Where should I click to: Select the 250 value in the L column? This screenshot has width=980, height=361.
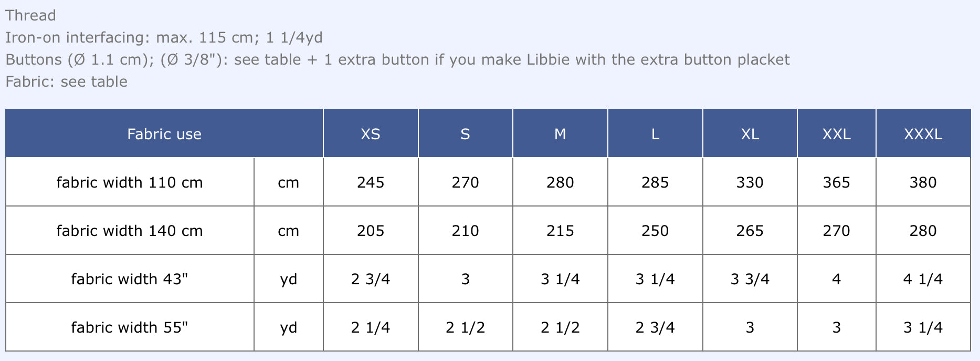(655, 231)
